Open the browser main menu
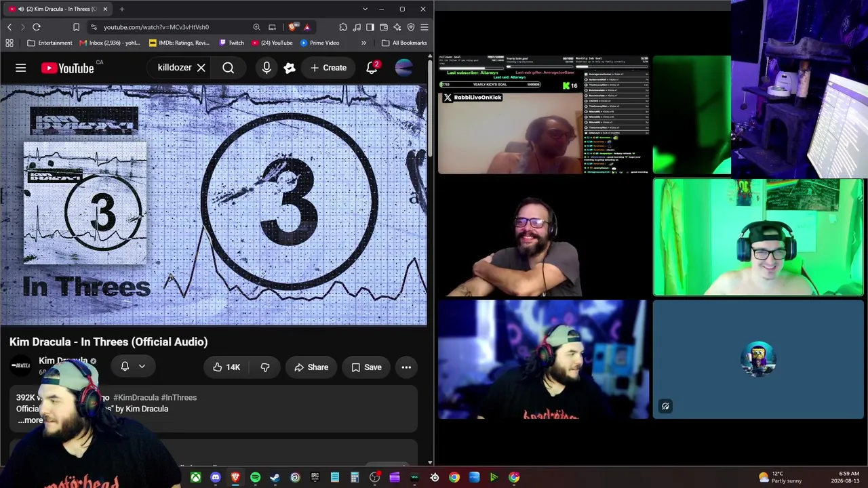This screenshot has width=868, height=488. 425,27
